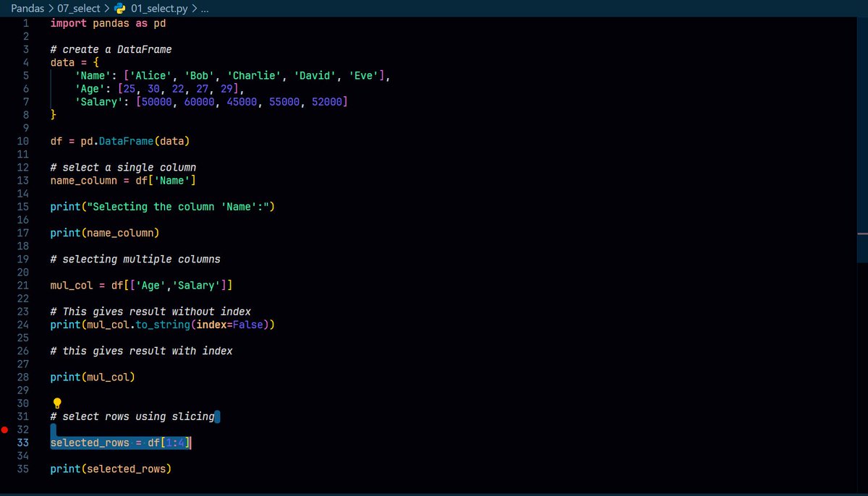
Task: Click comment '# this gives result with index'
Action: pos(141,351)
